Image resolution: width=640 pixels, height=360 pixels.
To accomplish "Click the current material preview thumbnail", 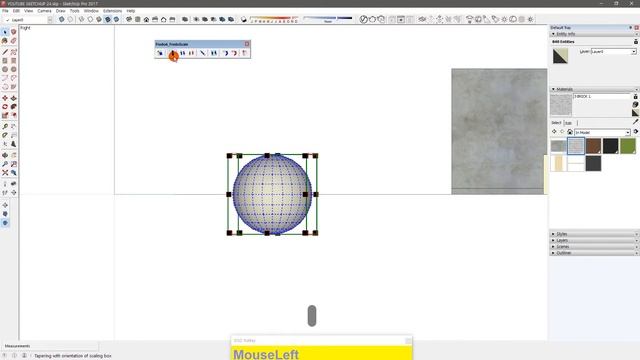I will coord(561,105).
